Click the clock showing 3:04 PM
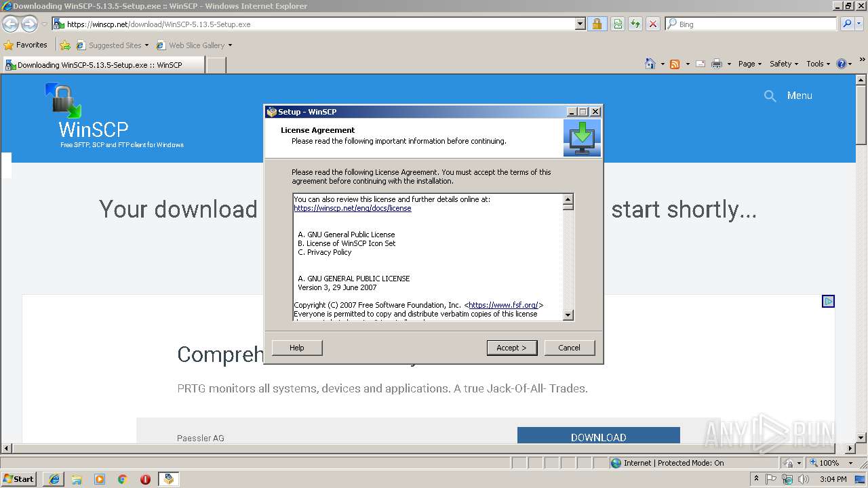The width and height of the screenshot is (868, 488). 833,479
